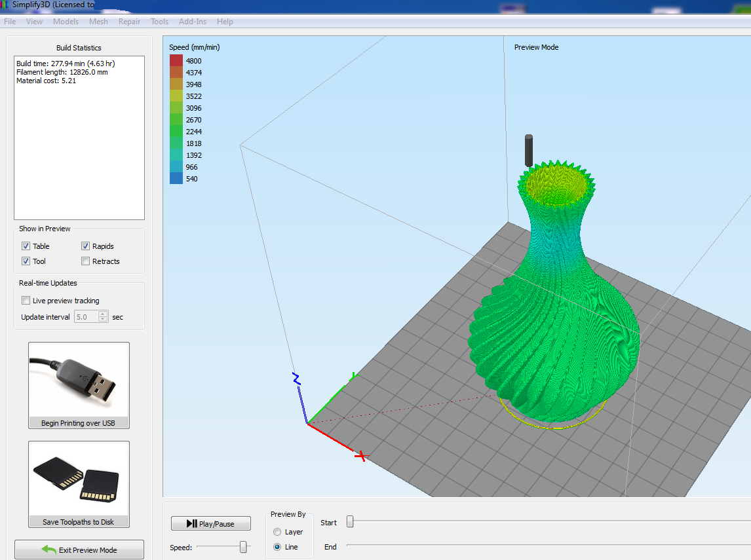The height and width of the screenshot is (560, 751).
Task: Turn on Live preview tracking
Action: pos(26,301)
